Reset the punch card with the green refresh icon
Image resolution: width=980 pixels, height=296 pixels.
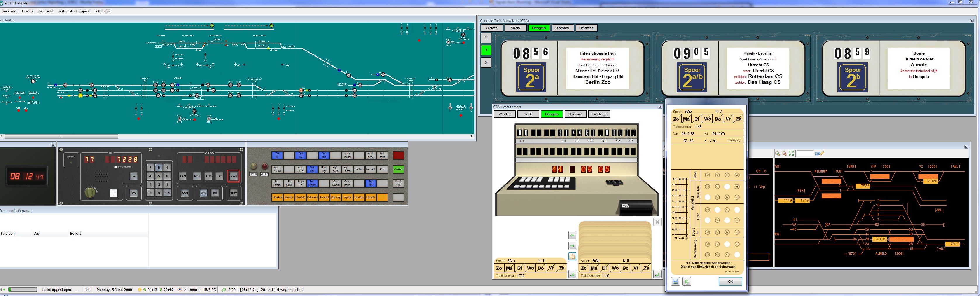tap(687, 282)
